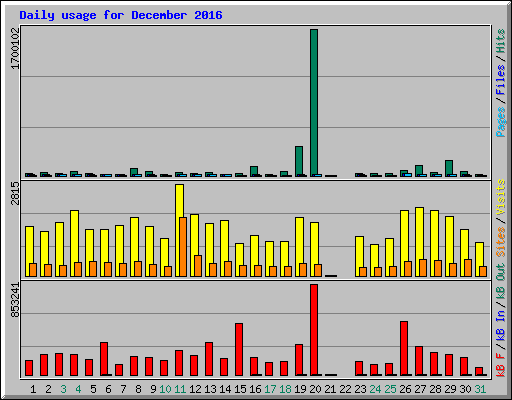Click the 'kB Out' legend label

point(501,282)
